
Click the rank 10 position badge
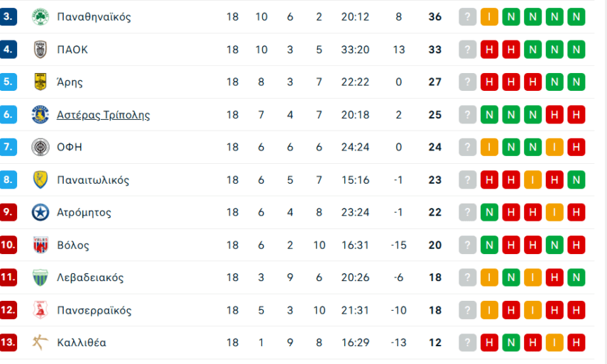click(x=9, y=245)
